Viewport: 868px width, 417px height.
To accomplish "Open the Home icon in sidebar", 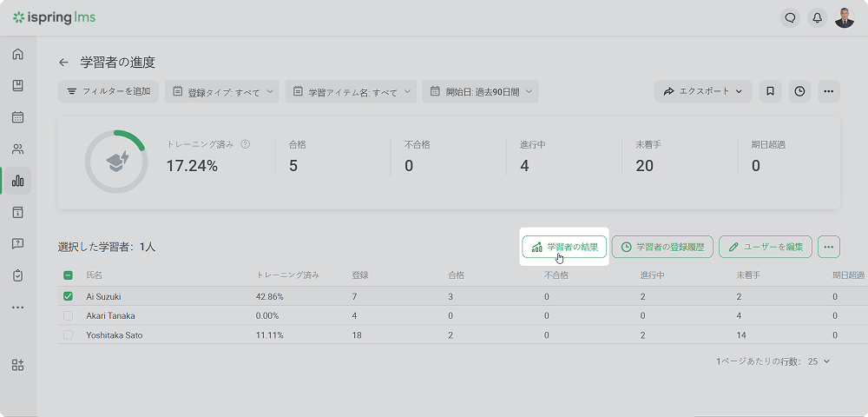I will click(x=17, y=55).
